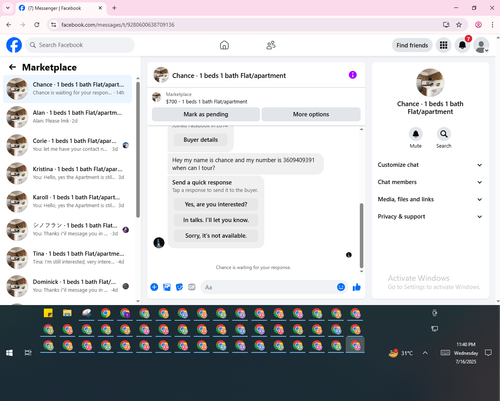This screenshot has height=401, width=500.
Task: Open conversation information purple icon
Action: (353, 75)
